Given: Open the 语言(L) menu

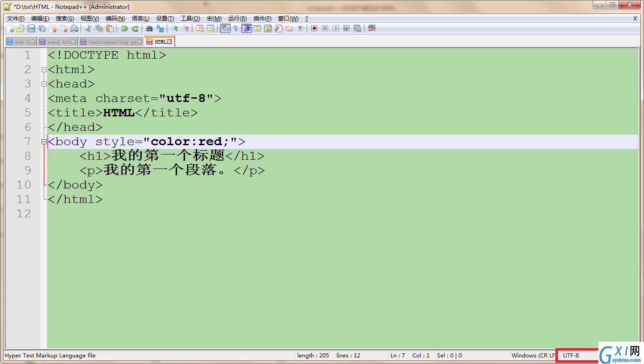Looking at the screenshot, I should [140, 19].
